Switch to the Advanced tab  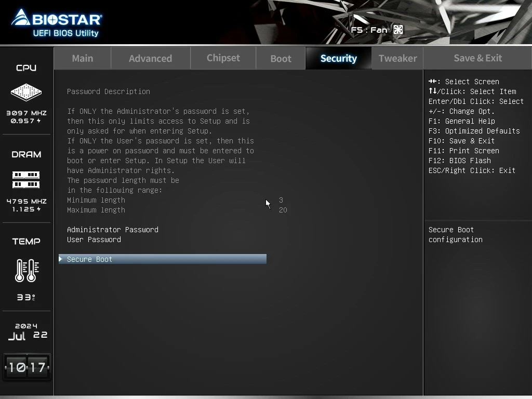click(150, 58)
